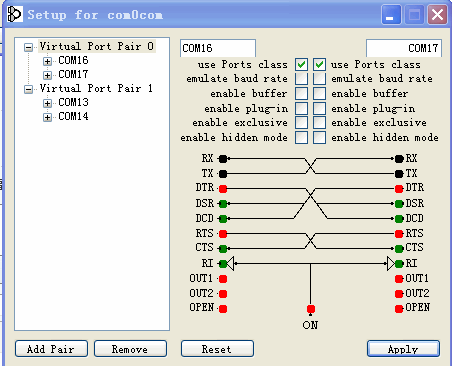This screenshot has width=452, height=366.
Task: Click the left RX pin dot
Action: (223, 159)
